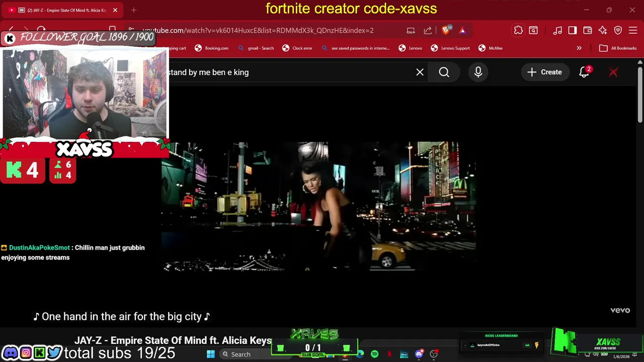
Task: Share this page icon in address bar
Action: (428, 30)
